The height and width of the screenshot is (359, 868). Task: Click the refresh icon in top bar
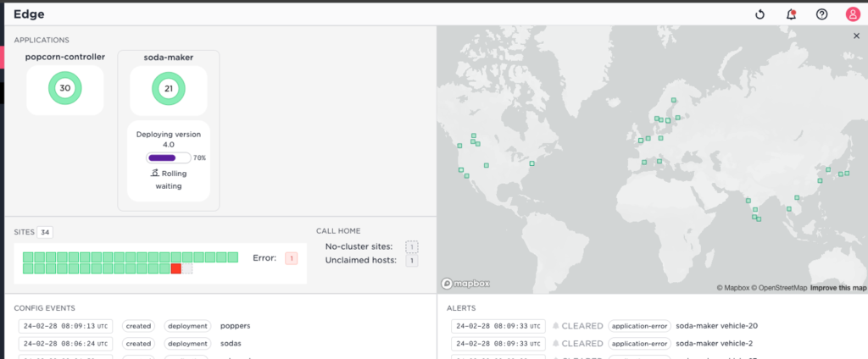760,14
